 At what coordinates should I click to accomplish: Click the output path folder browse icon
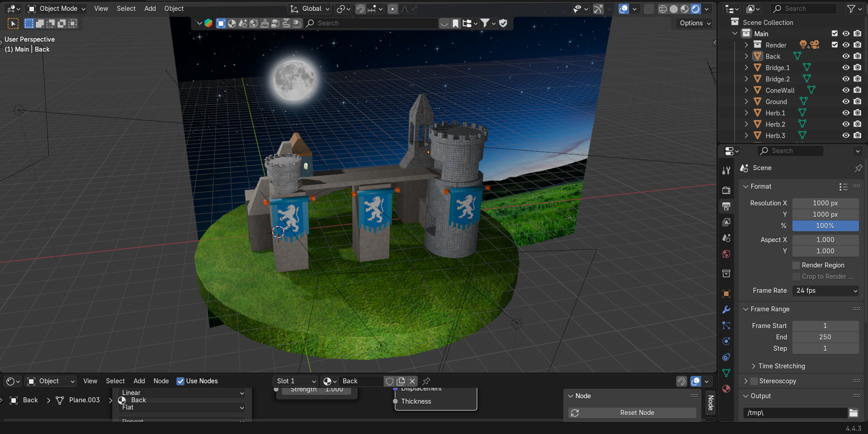point(854,413)
